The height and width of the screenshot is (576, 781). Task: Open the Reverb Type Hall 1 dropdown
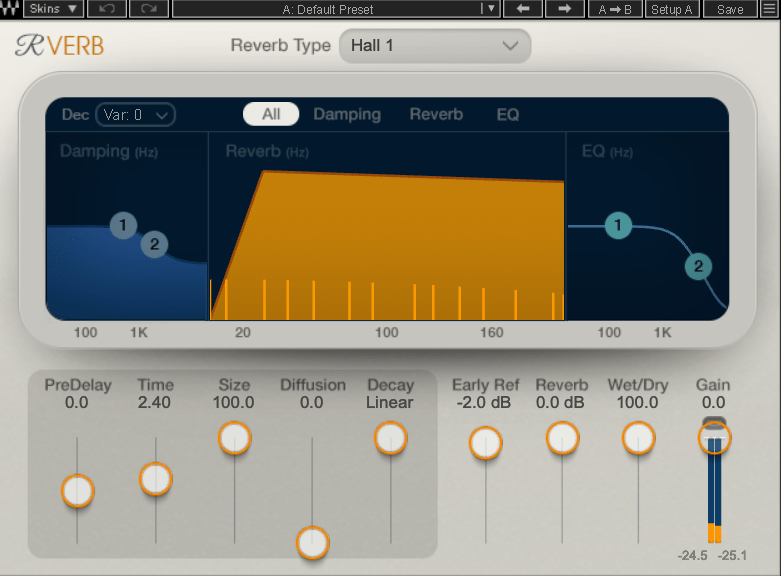435,46
